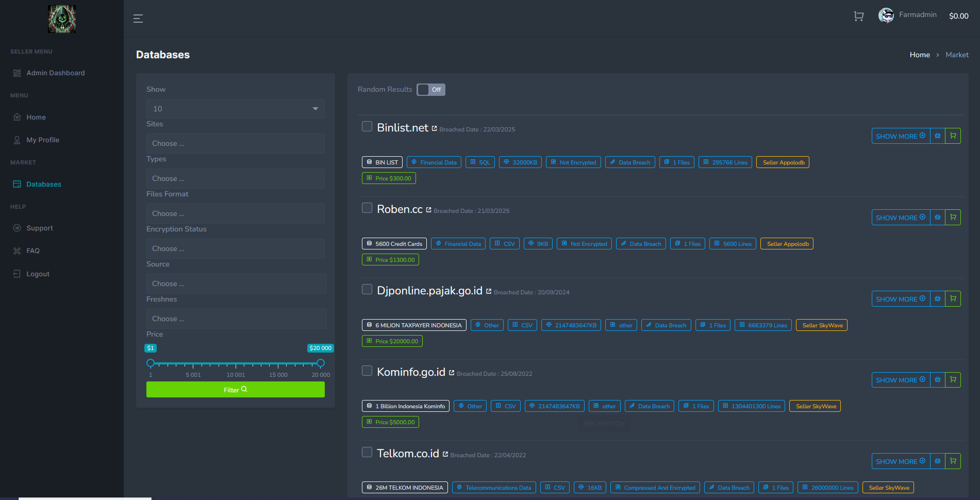Click the "295766 Lines" tag
The width and height of the screenshot is (980, 500).
(x=725, y=162)
